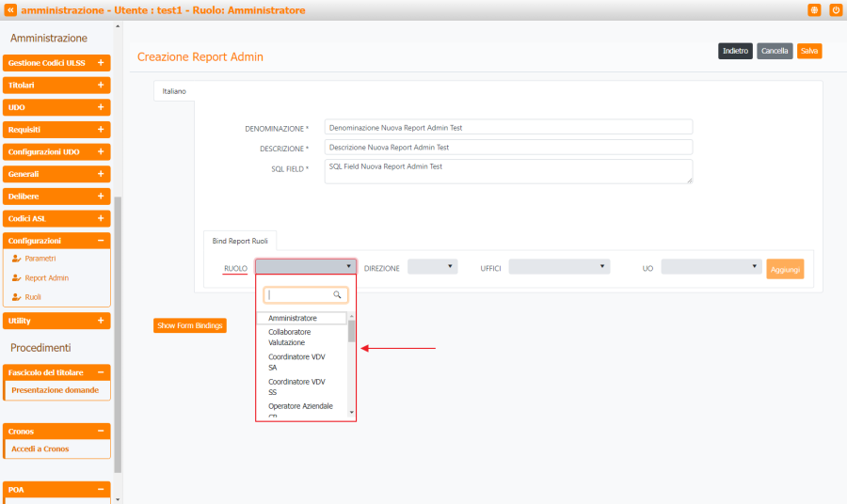This screenshot has height=504, width=847.
Task: Expand Gestione Codici ULSS with the plus icon
Action: point(101,63)
